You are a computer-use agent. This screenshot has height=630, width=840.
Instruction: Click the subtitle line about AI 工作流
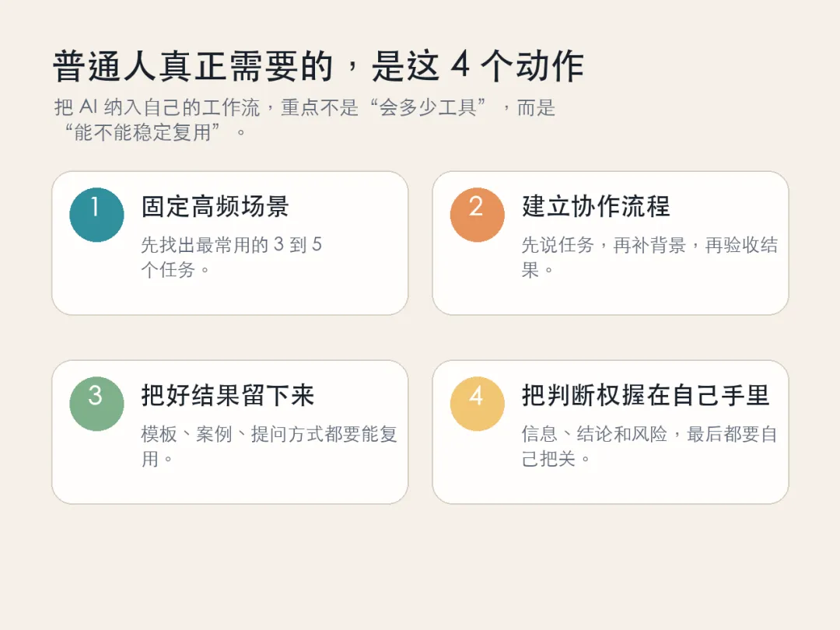pos(305,107)
